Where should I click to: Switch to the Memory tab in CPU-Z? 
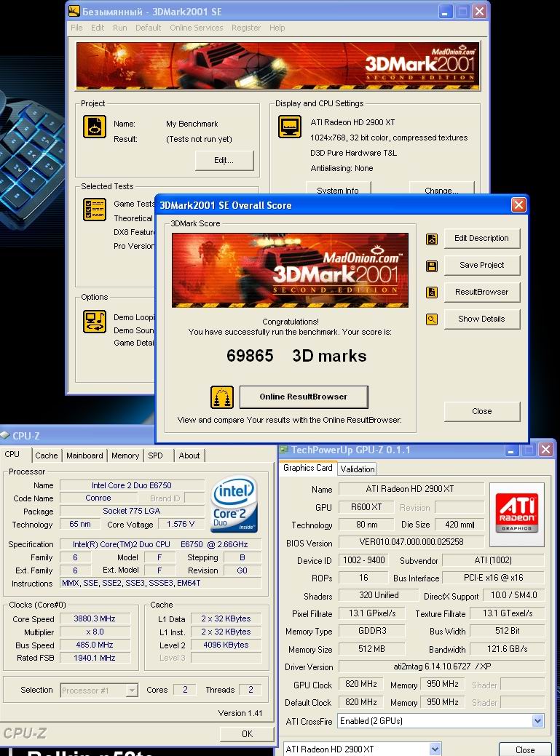[125, 455]
